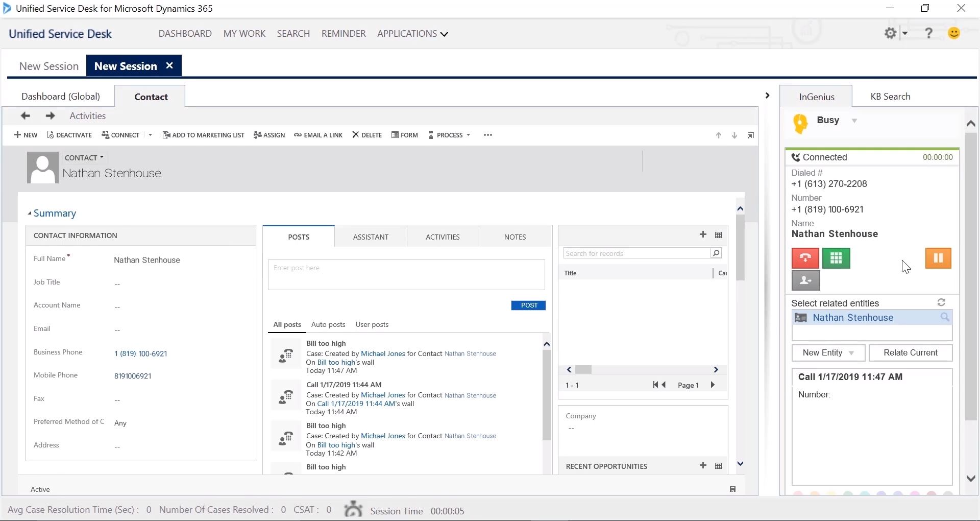Click ADD TO MARKETING LIST command
980x521 pixels.
pos(203,135)
